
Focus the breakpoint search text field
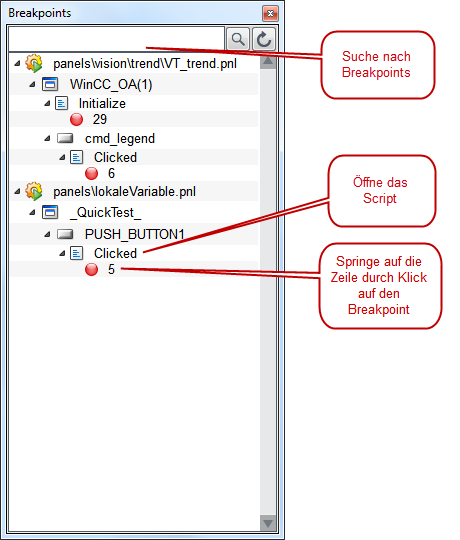click(116, 39)
